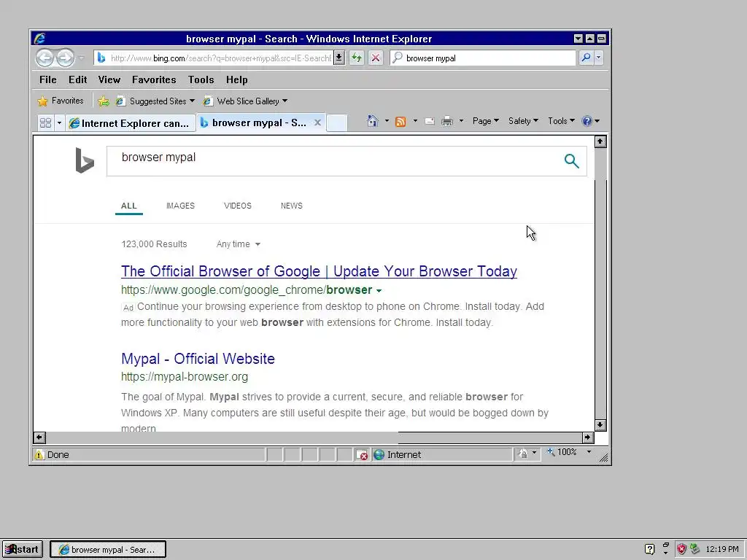747x560 pixels.
Task: Click the teal Bing search magnifier icon
Action: point(571,161)
